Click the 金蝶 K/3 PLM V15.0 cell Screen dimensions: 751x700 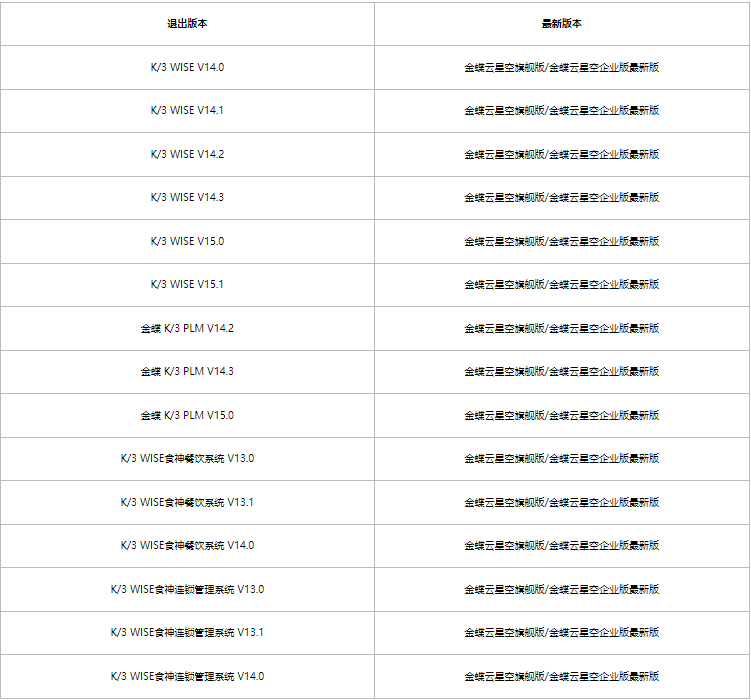(x=187, y=415)
